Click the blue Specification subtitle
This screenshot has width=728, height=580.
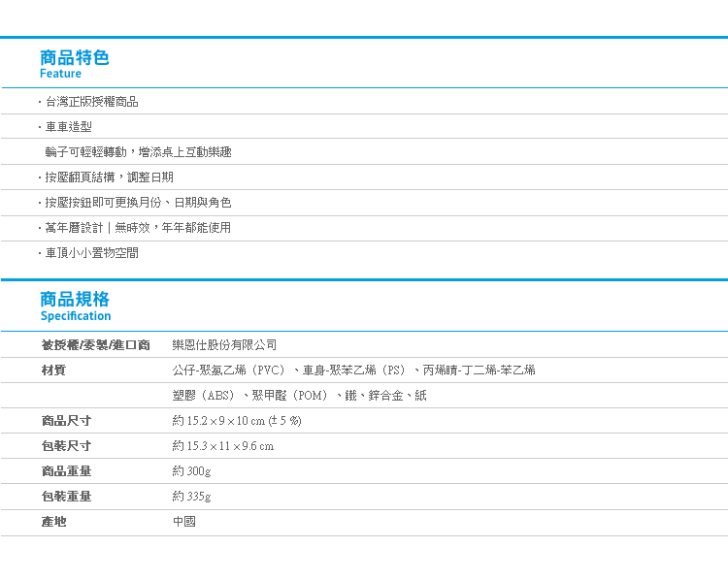pyautogui.click(x=76, y=316)
